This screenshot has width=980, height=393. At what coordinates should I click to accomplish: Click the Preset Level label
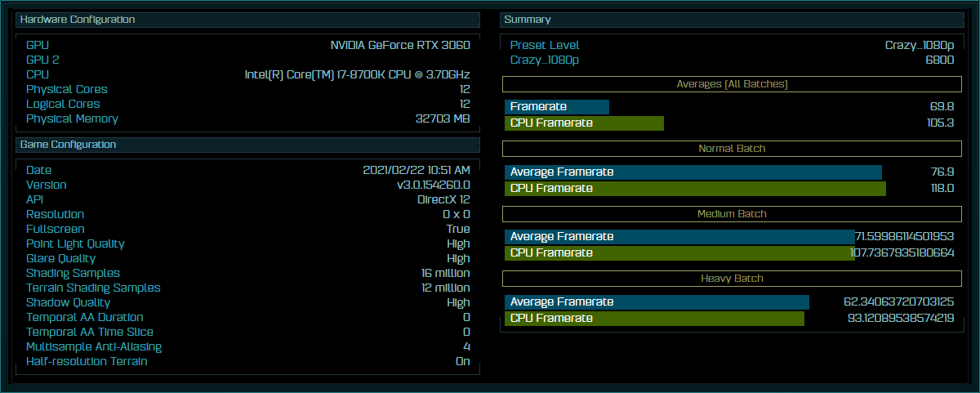pos(545,46)
